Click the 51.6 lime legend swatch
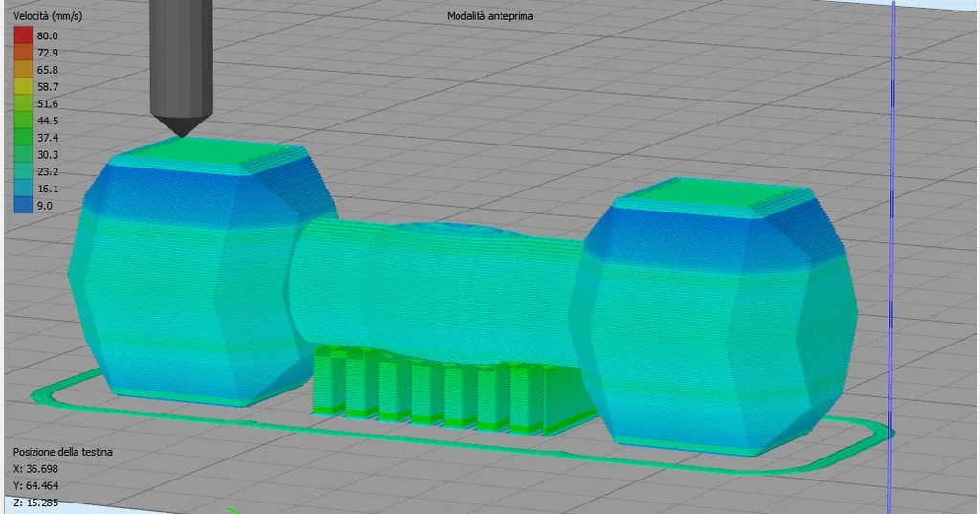Screen dimensions: 980x514 23,103
